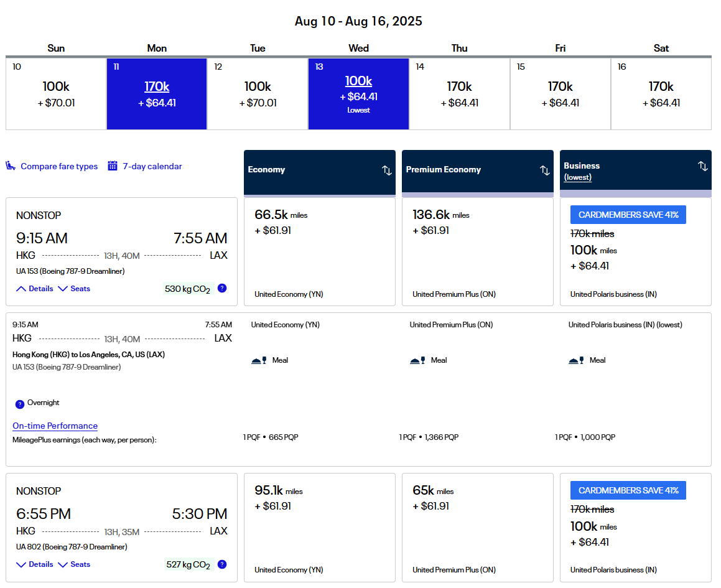Click MileagePlus earnings label text

click(x=85, y=440)
